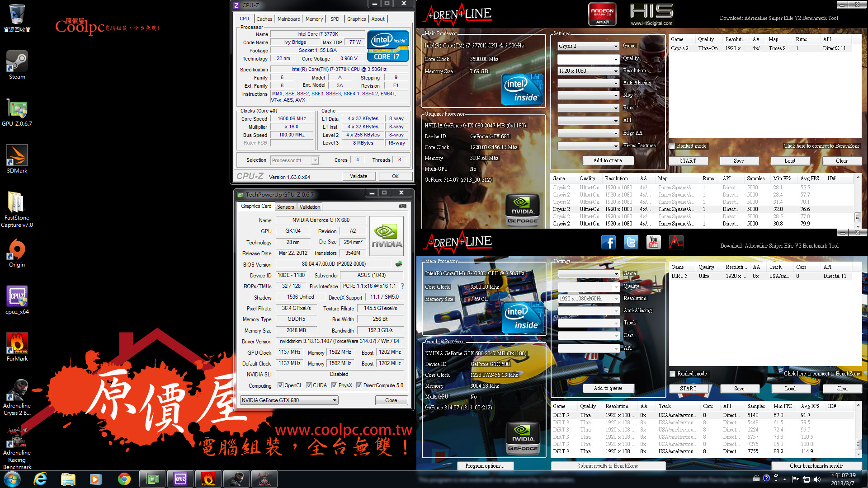Screen dimensions: 868x488
Task: Switch to the Mainboard tab in CPU-Z
Action: pyautogui.click(x=289, y=19)
